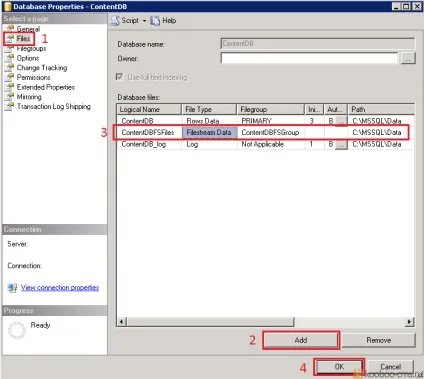Click the Help toolbar icon
Screen dimensions: 424x379
coord(155,21)
